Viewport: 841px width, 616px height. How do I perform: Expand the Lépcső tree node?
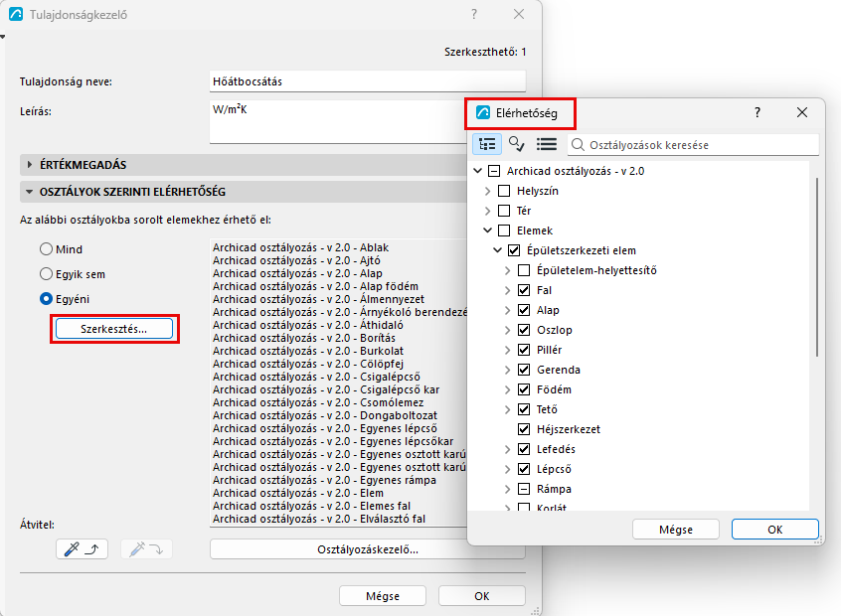point(507,469)
